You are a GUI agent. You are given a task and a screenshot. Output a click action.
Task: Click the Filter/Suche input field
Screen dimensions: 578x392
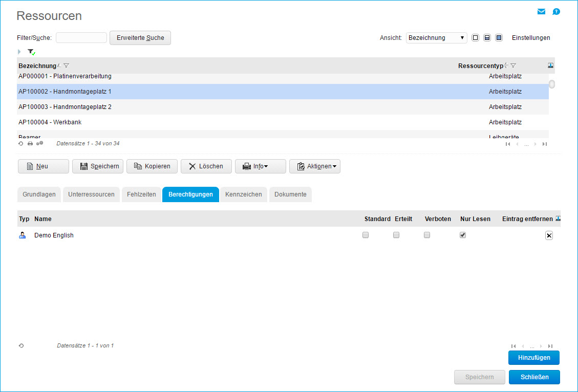tap(81, 38)
